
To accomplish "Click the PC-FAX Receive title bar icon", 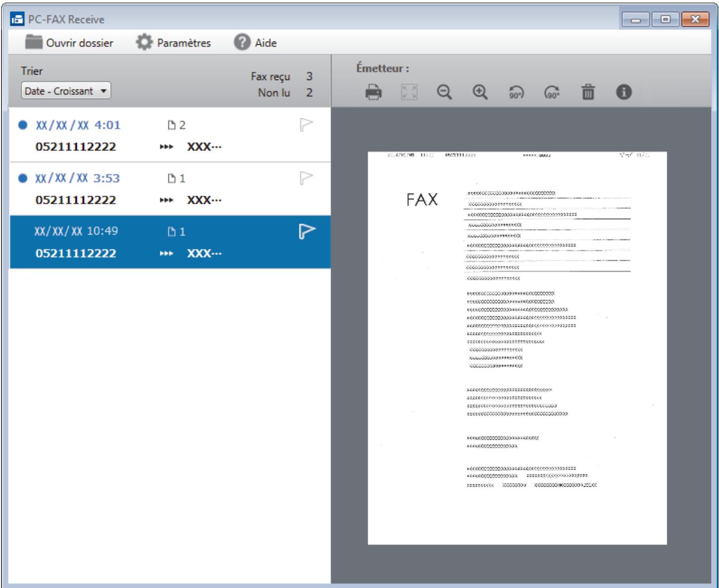I will [17, 20].
